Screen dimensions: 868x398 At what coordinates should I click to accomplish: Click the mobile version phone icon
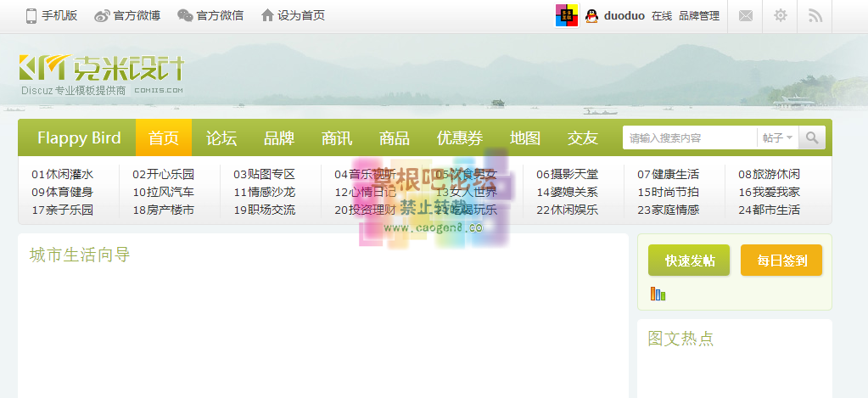point(31,15)
